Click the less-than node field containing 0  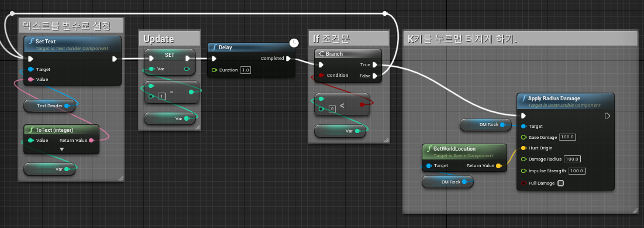pos(332,109)
